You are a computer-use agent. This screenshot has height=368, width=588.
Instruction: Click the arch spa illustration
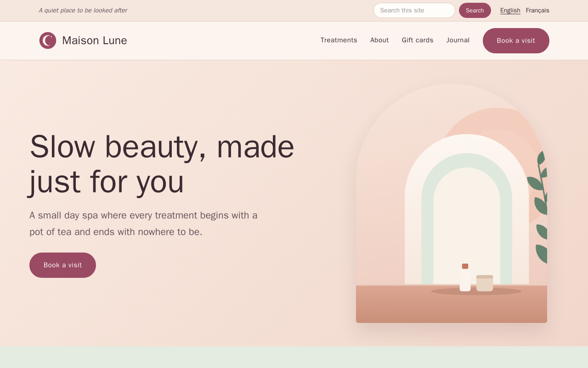[451, 203]
